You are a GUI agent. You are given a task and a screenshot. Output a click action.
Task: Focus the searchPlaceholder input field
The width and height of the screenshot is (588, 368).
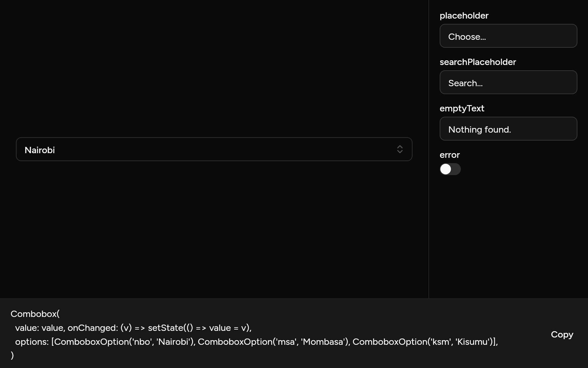point(508,82)
